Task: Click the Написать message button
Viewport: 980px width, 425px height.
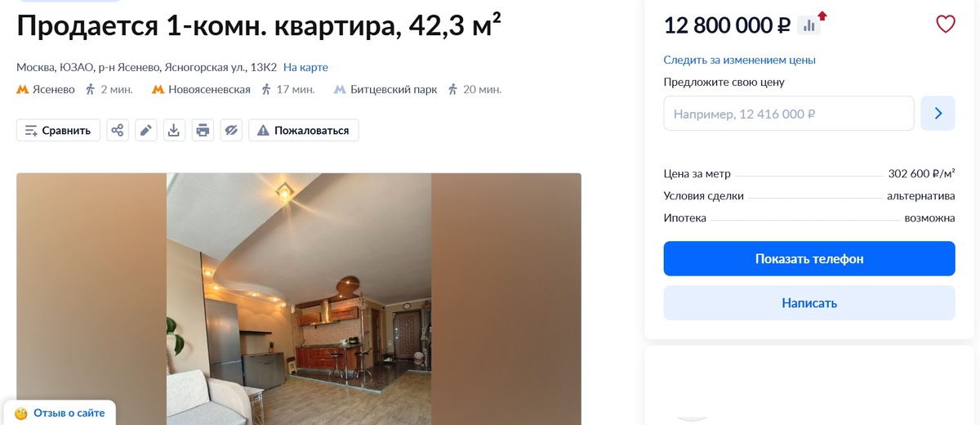Action: pyautogui.click(x=809, y=302)
